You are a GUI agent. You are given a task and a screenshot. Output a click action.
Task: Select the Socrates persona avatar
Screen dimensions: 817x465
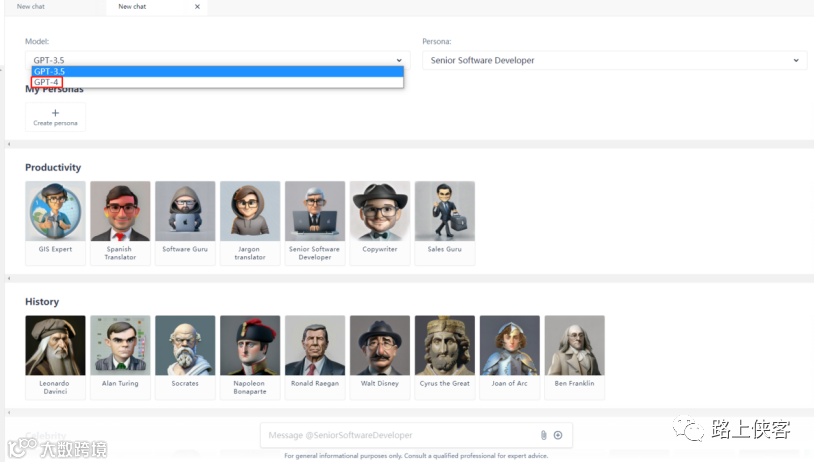point(185,345)
